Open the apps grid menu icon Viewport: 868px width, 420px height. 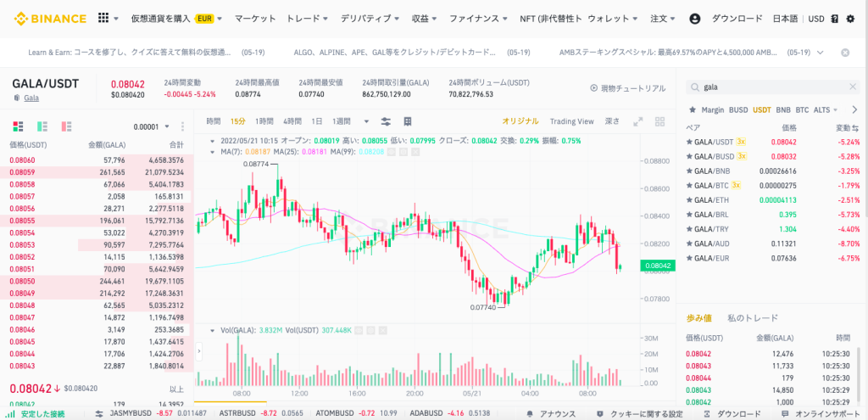coord(103,18)
